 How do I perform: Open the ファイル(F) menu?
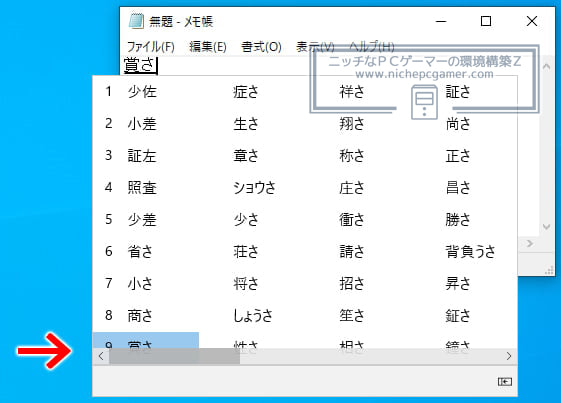click(151, 47)
